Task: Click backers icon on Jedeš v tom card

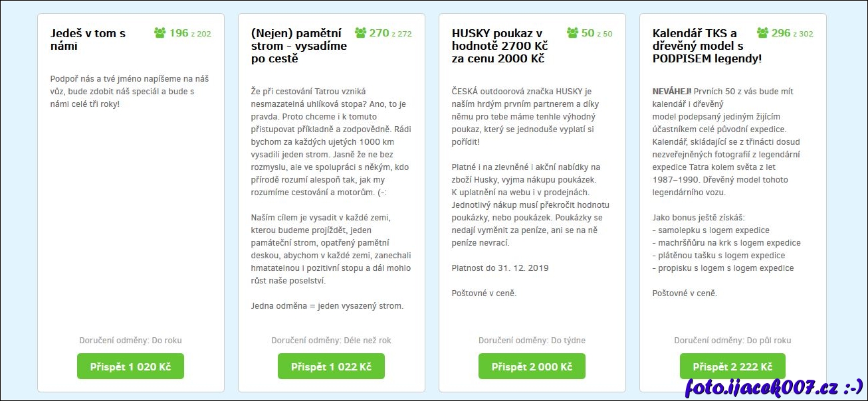Action: [160, 33]
